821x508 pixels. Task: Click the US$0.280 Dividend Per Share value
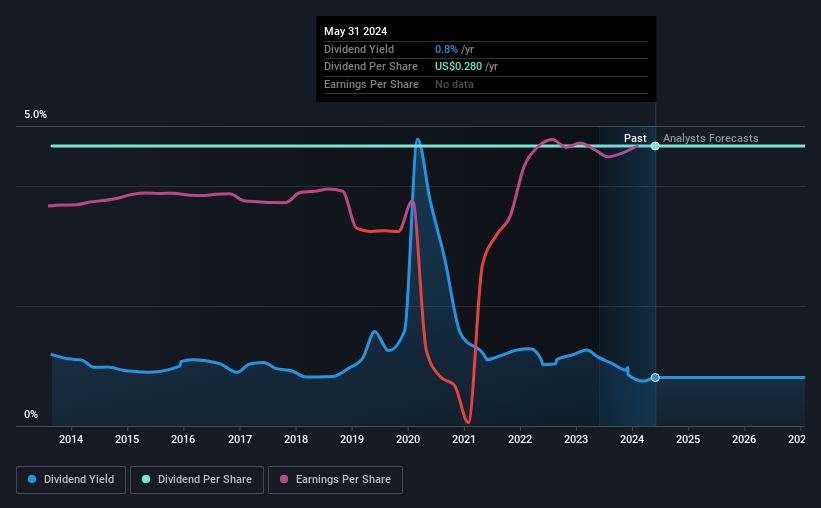click(x=458, y=67)
